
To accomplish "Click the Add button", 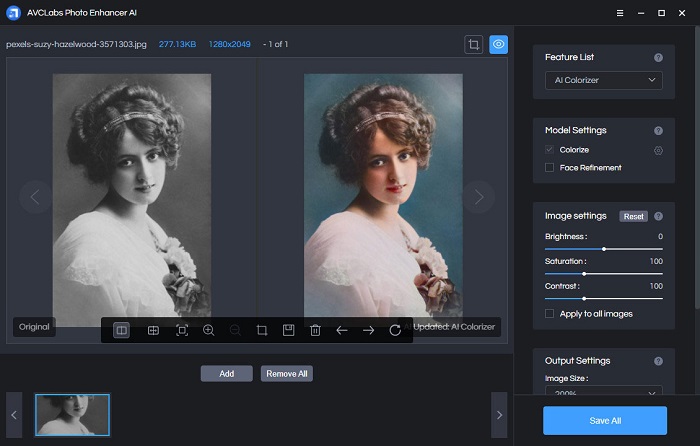I will click(226, 374).
